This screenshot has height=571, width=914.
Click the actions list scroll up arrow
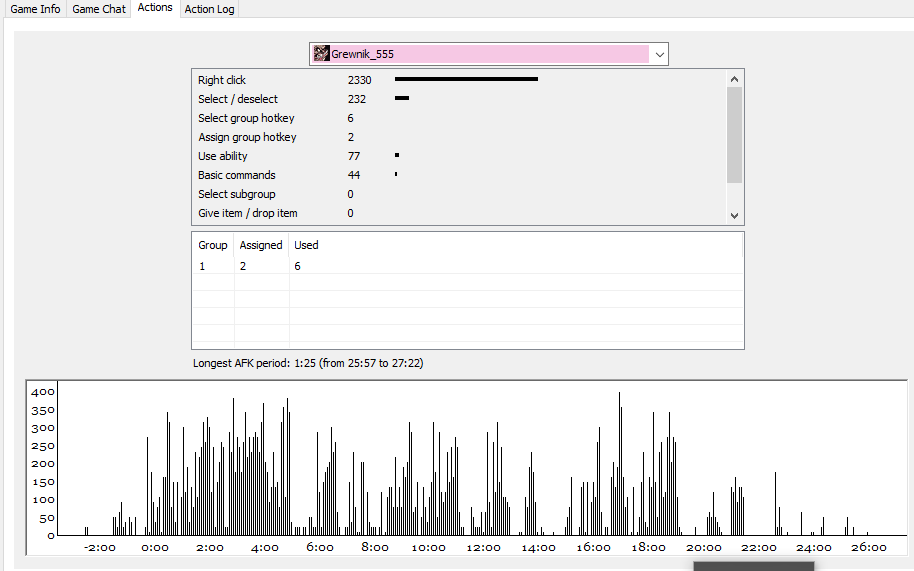734,79
